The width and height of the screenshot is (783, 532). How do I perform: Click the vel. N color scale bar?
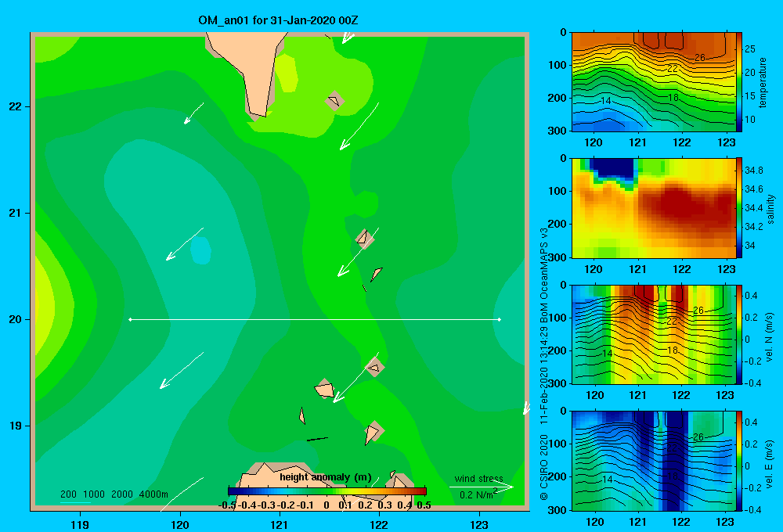tap(739, 334)
